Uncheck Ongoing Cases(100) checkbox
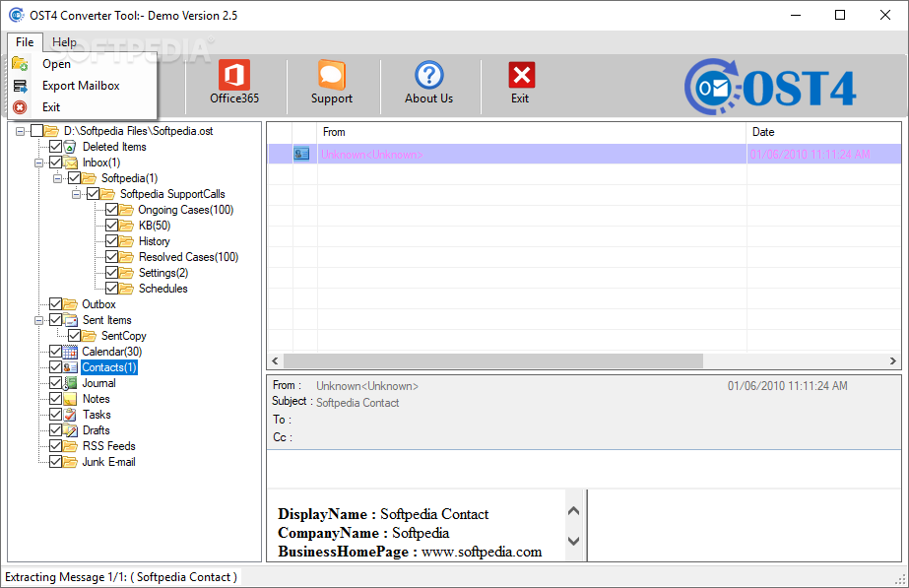Screen dimensions: 909x588 (112, 210)
